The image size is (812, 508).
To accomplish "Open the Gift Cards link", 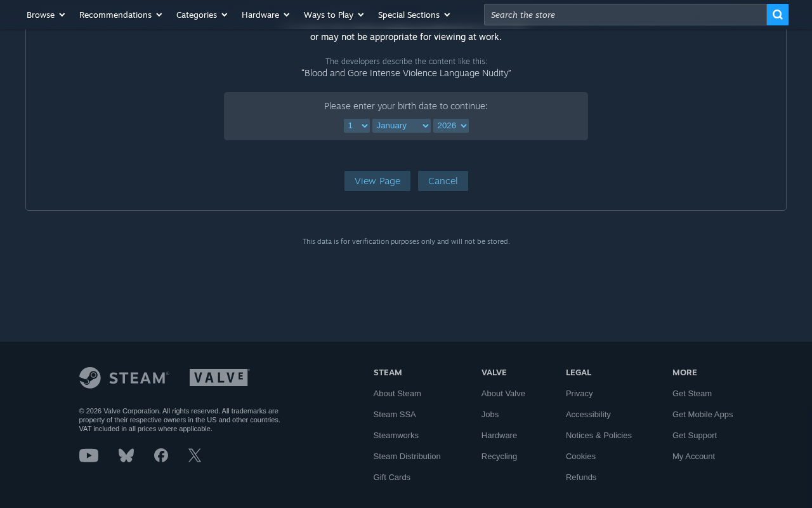I will click(x=392, y=478).
